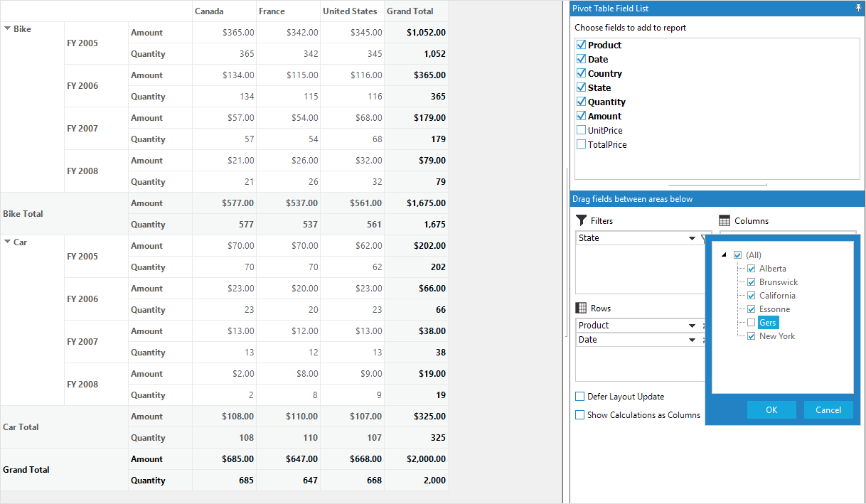Screen dimensions: 866x504
Task: Click the $668.00 United States total cell
Action: 352,459
